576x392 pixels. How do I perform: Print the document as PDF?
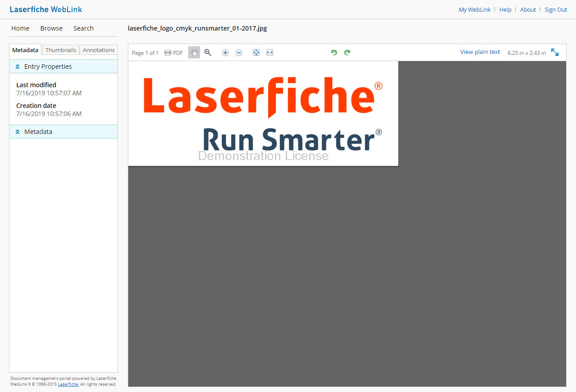tap(174, 53)
